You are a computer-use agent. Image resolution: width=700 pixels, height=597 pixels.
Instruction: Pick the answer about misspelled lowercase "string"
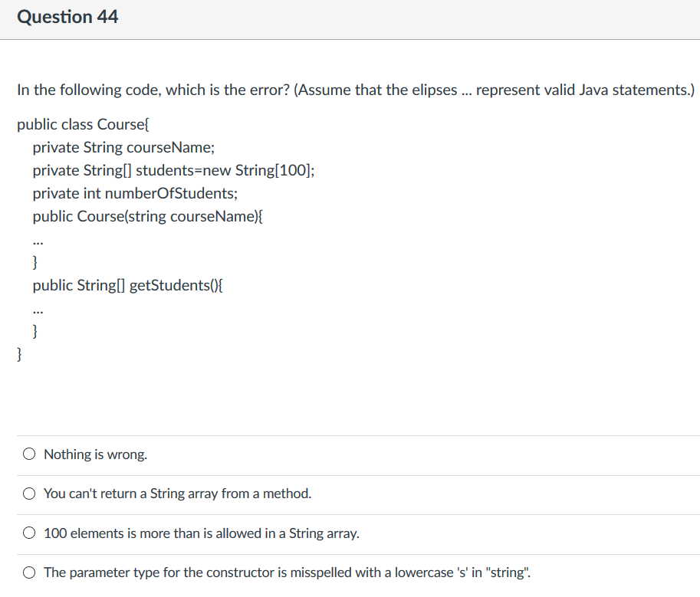point(28,572)
